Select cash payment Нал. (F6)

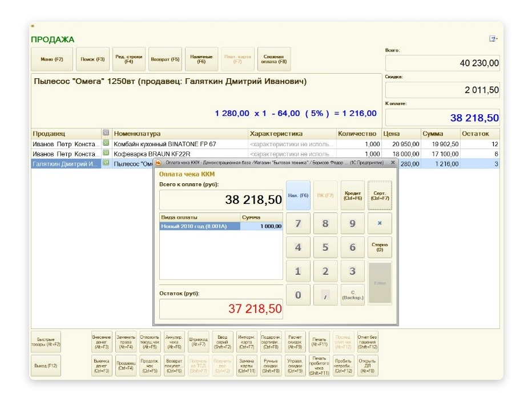pyautogui.click(x=298, y=195)
